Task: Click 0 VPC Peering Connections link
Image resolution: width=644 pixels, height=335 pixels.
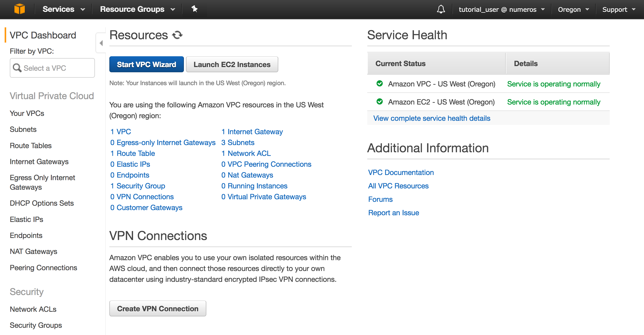Action: coord(266,164)
